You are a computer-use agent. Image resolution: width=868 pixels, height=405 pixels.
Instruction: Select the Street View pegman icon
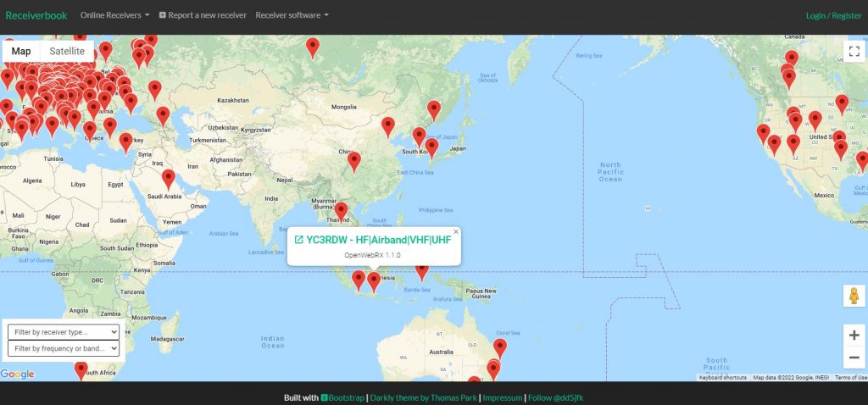[854, 296]
